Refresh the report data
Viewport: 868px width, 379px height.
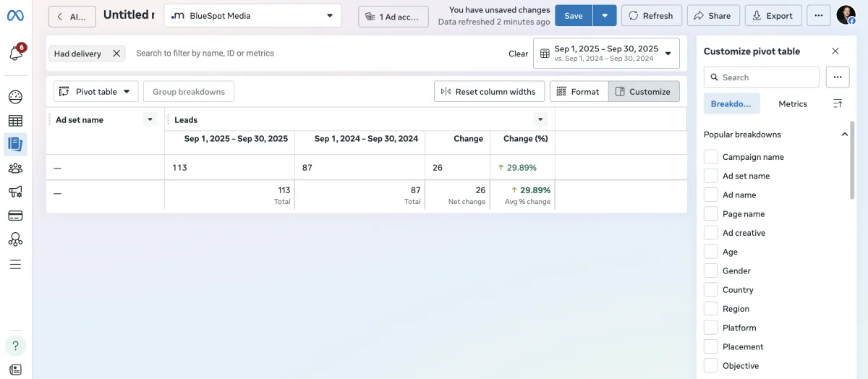(x=651, y=15)
